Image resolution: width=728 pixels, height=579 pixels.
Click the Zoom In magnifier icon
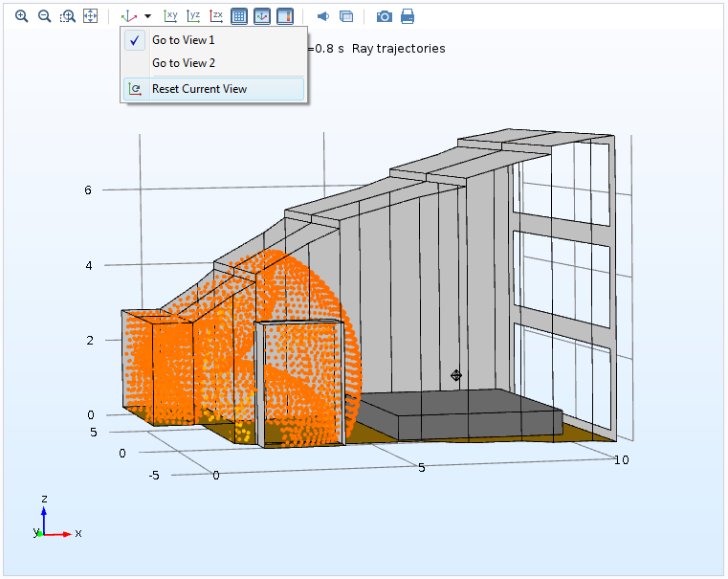[21, 16]
